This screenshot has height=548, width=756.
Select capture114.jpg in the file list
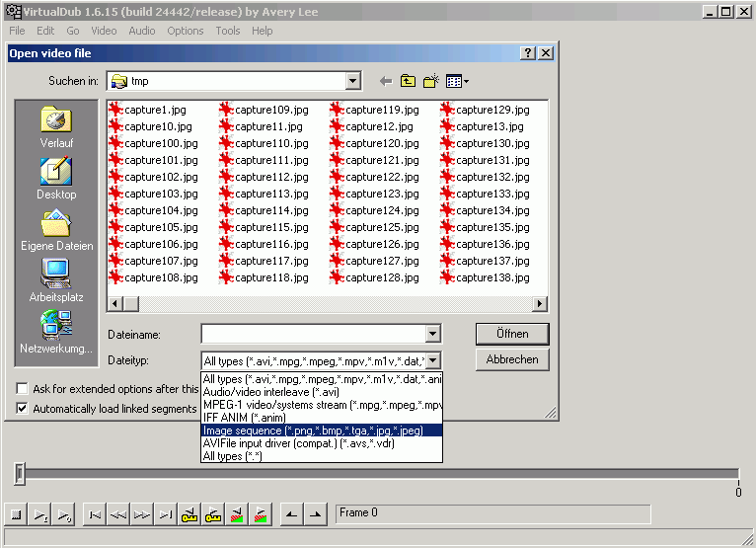264,210
